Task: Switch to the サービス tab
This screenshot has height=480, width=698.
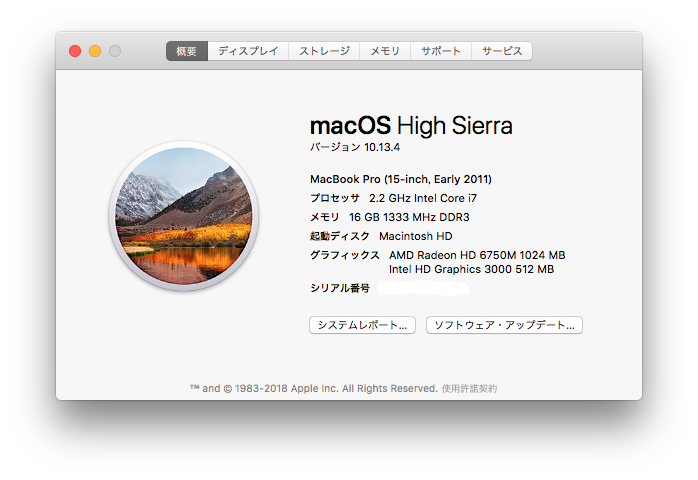Action: [x=502, y=51]
